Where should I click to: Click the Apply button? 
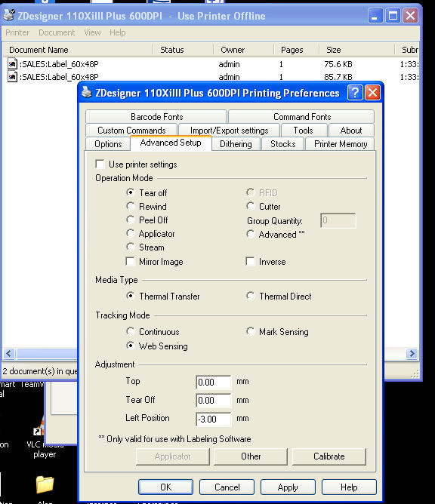click(288, 487)
